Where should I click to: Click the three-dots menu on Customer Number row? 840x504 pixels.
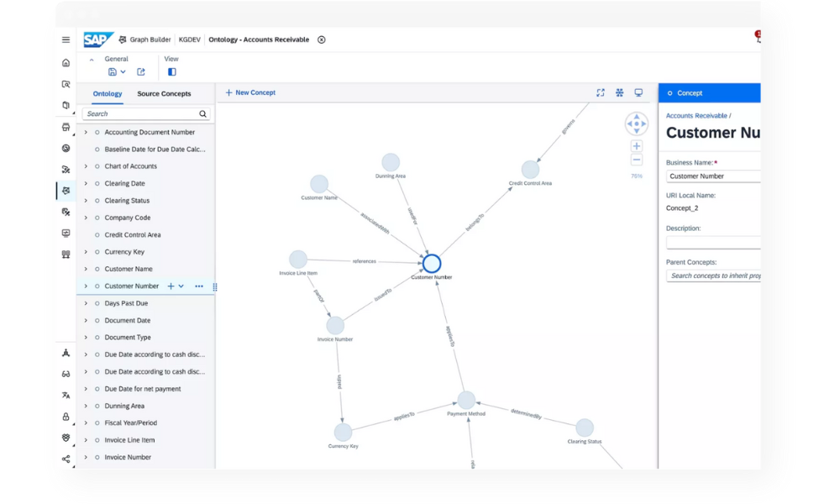coord(199,286)
